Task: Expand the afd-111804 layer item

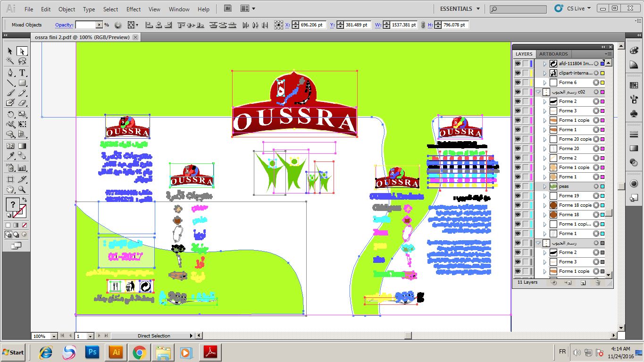Action: (x=544, y=64)
